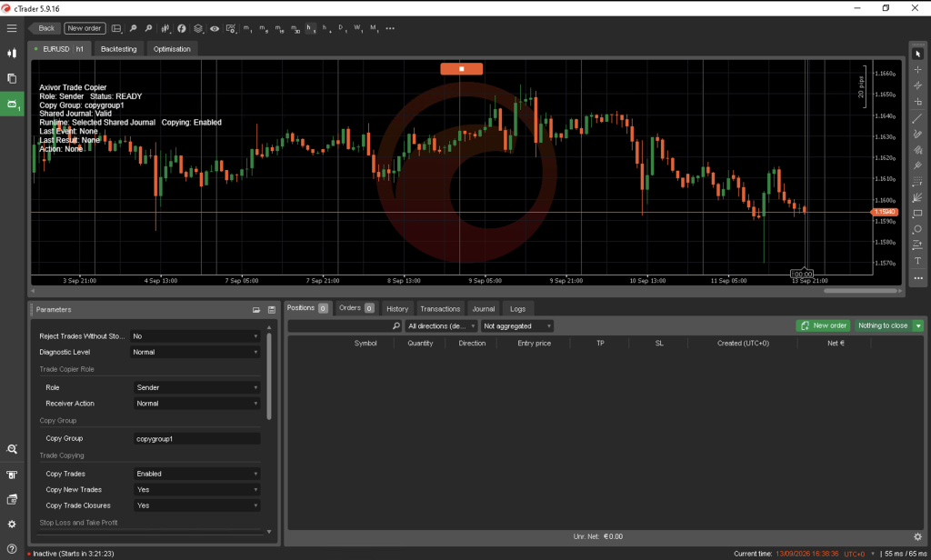This screenshot has height=560, width=931.
Task: Open Reject Trades Without Stop dropdown
Action: [x=195, y=336]
